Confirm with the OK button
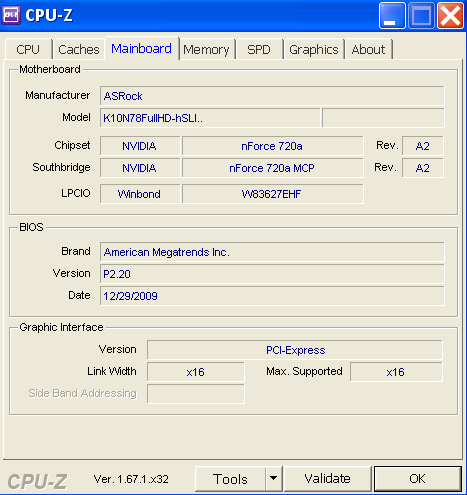 click(418, 479)
